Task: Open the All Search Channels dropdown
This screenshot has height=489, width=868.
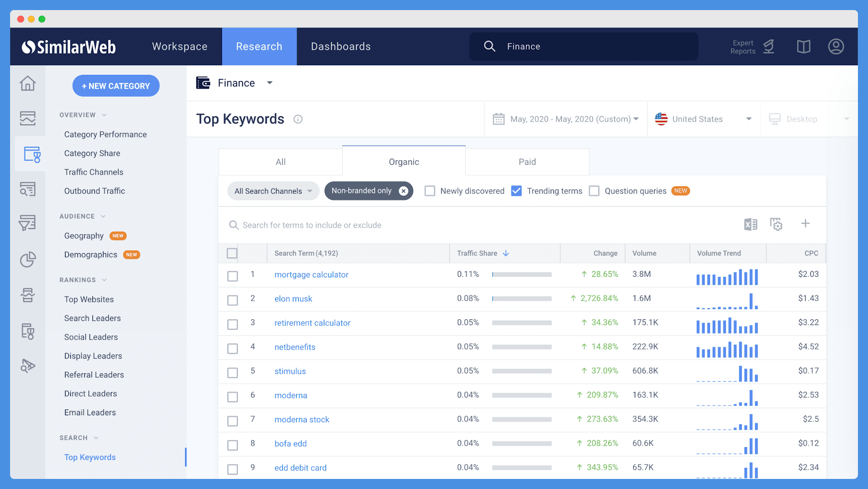Action: [273, 191]
